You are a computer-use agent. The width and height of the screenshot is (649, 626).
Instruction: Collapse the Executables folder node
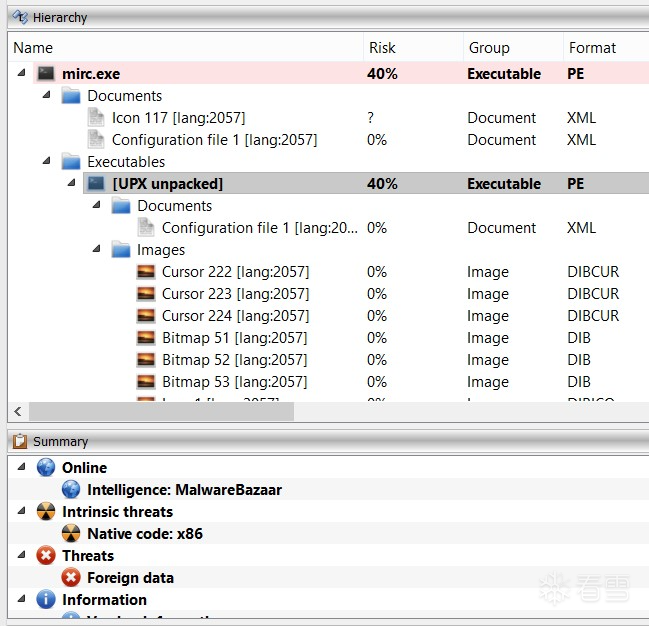(x=46, y=161)
